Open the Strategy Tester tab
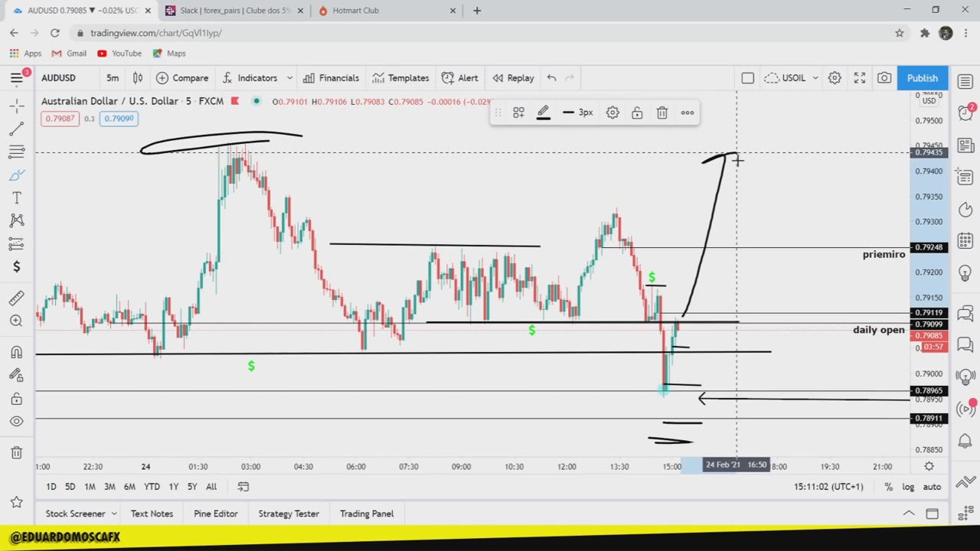This screenshot has width=980, height=551. [289, 514]
